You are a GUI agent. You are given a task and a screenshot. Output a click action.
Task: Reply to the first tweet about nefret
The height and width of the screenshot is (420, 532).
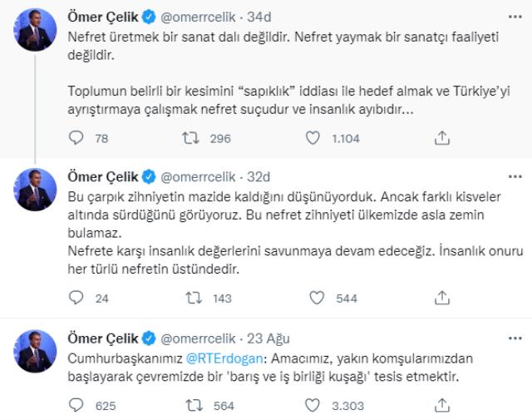76,138
